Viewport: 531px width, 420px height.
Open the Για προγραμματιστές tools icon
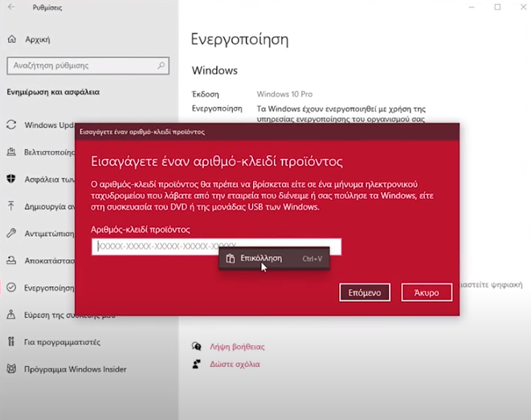pos(11,342)
